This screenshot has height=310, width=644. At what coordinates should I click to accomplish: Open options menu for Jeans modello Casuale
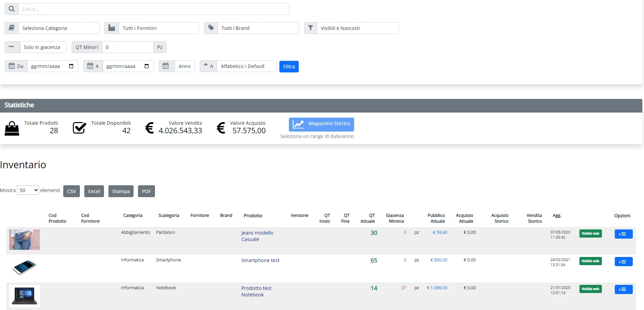(x=624, y=234)
